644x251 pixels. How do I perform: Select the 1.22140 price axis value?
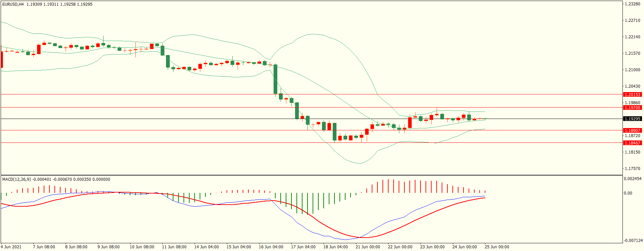coord(632,37)
